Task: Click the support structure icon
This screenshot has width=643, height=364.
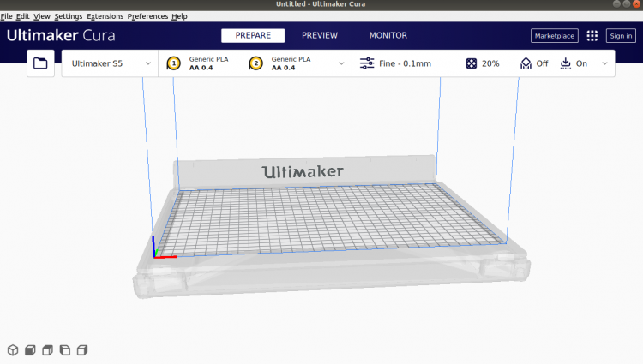Action: click(x=526, y=63)
